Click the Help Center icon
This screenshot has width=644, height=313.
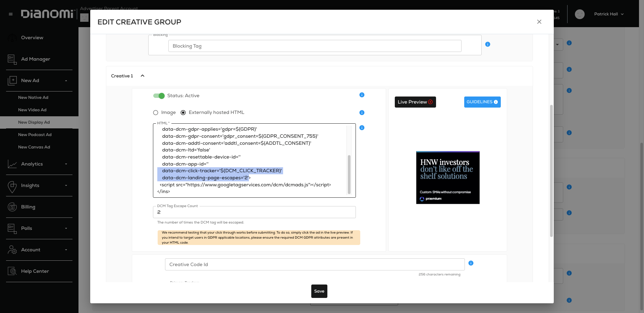(x=12, y=271)
